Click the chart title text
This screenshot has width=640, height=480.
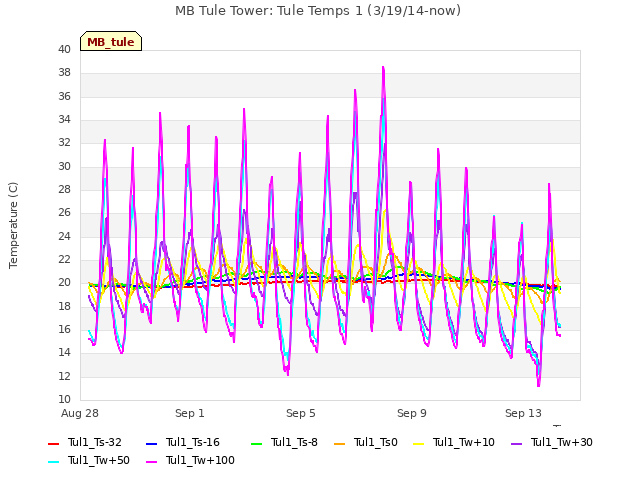click(318, 11)
